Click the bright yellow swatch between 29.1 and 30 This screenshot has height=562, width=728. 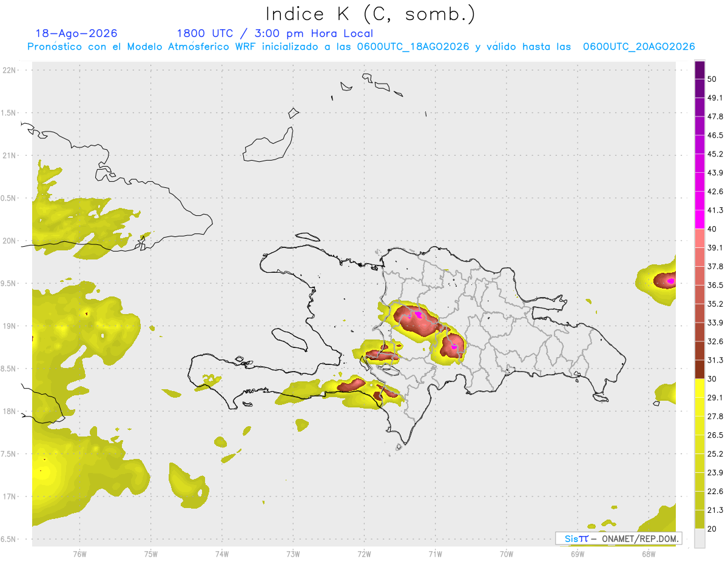pyautogui.click(x=699, y=389)
